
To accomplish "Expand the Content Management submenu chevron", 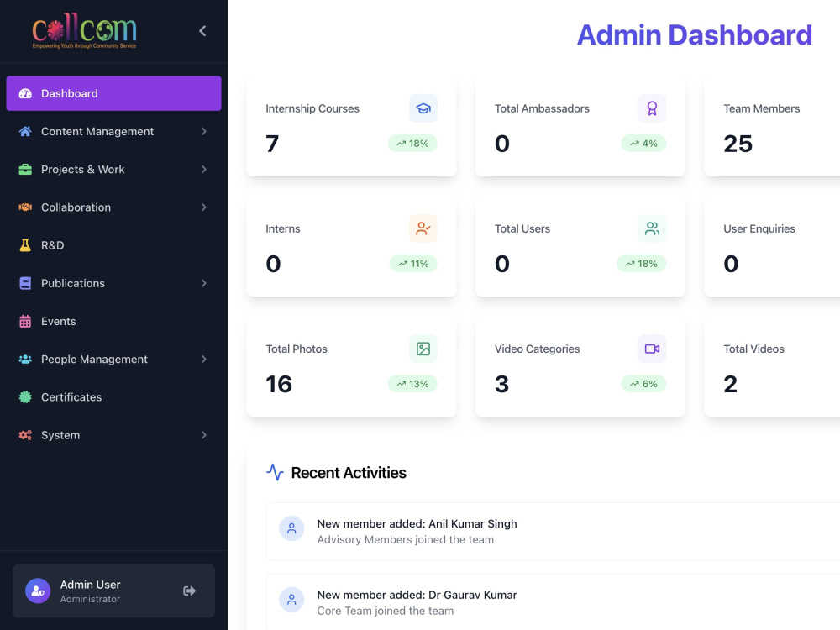I will click(x=203, y=131).
